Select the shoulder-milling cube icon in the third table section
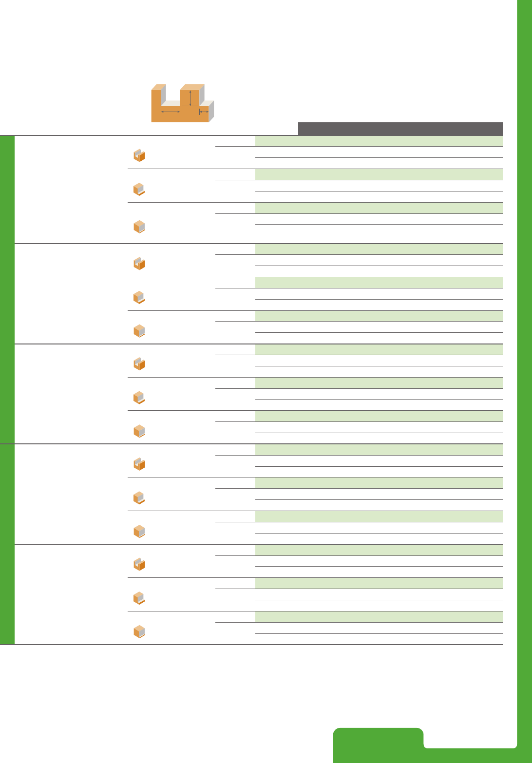 point(139,398)
